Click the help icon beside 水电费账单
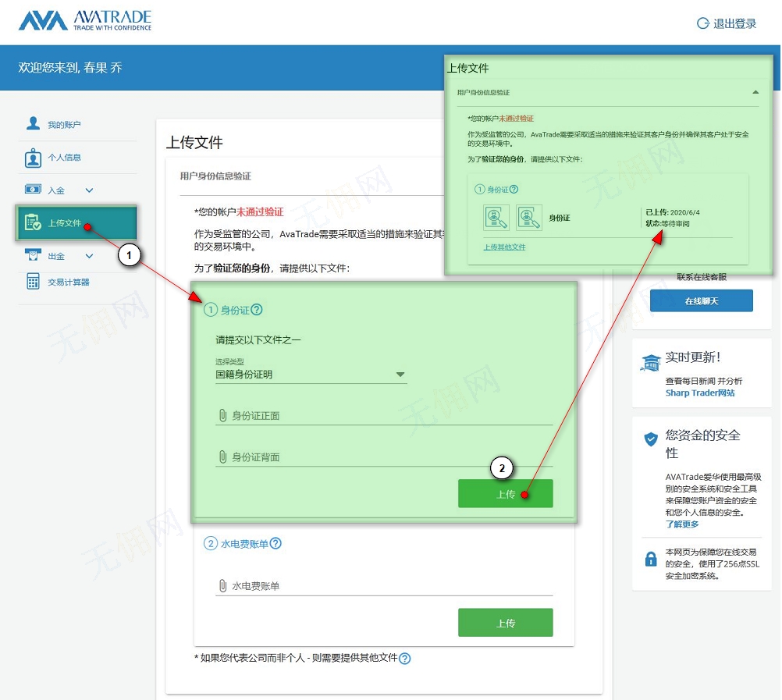Viewport: 782px width, 700px height. [275, 544]
